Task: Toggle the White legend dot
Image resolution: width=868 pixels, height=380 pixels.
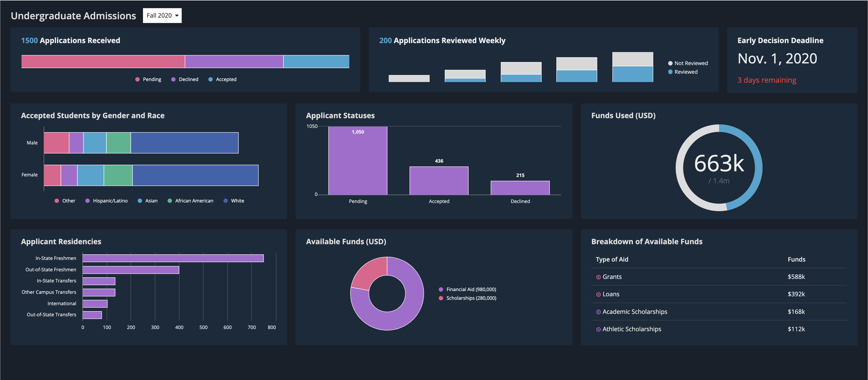Action: point(226,201)
